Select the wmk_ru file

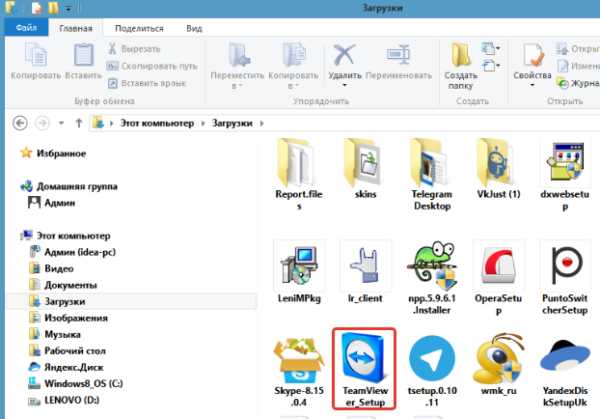(x=498, y=364)
